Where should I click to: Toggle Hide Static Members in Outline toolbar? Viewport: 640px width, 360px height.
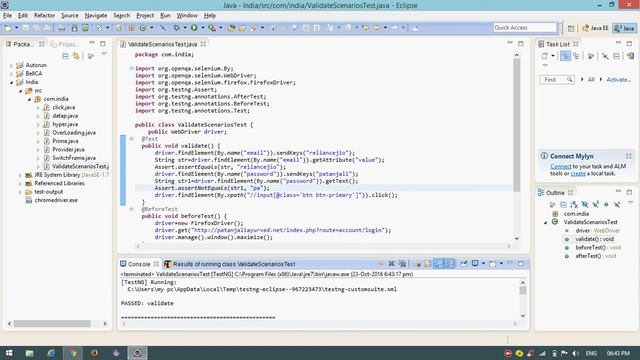click(x=596, y=204)
